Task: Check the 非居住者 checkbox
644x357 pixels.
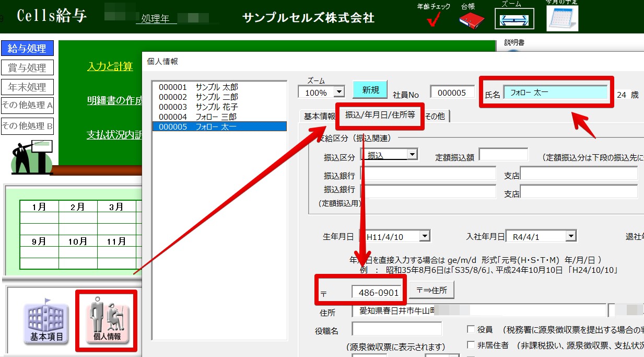Action: pos(471,345)
